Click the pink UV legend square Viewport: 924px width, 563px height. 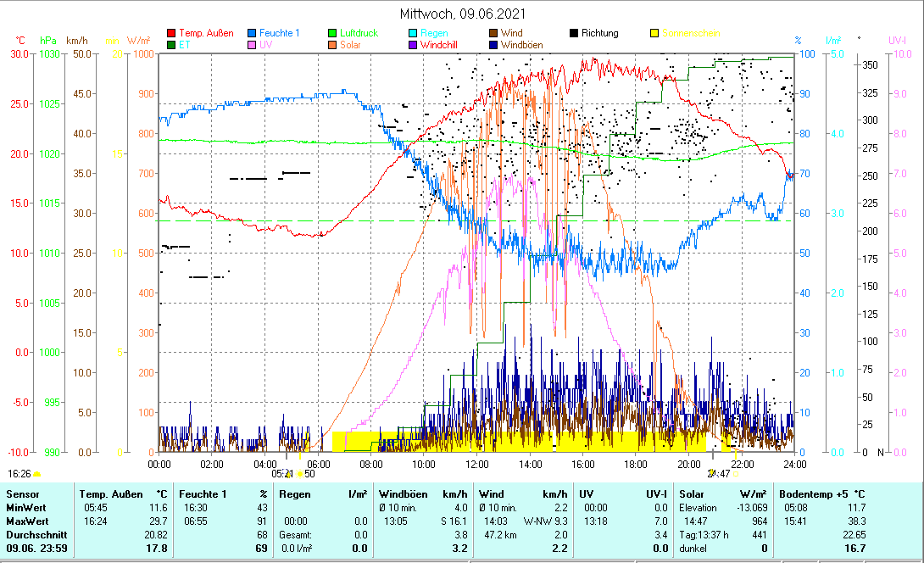click(x=253, y=45)
